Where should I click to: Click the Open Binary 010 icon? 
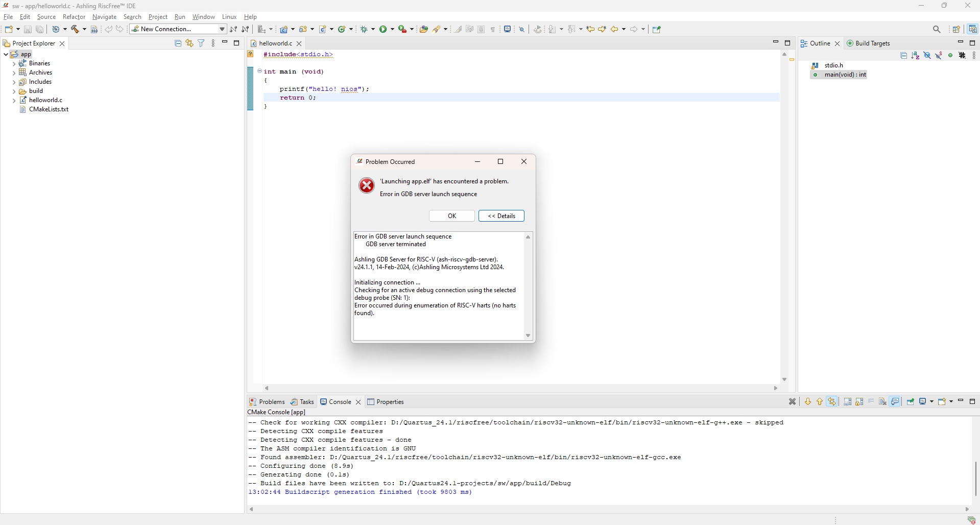(94, 29)
